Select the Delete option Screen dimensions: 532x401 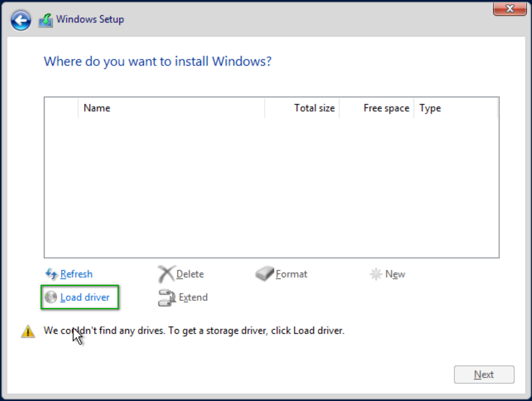[x=190, y=274]
